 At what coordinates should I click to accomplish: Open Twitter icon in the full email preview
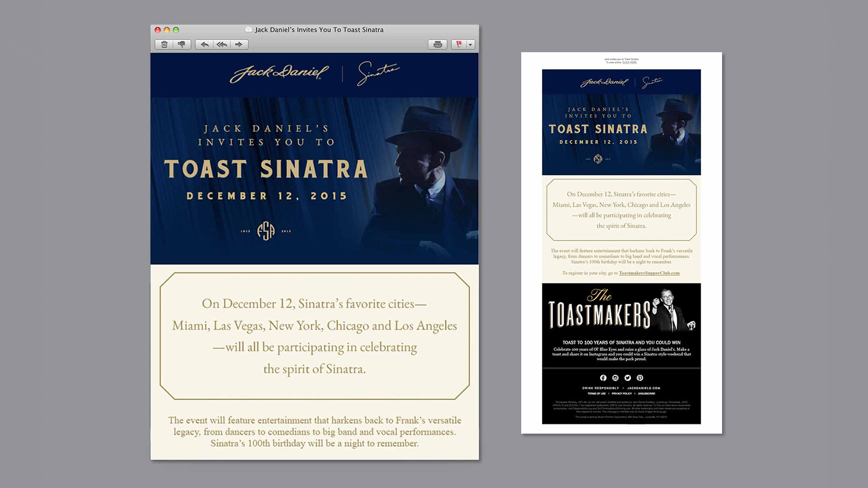point(627,378)
